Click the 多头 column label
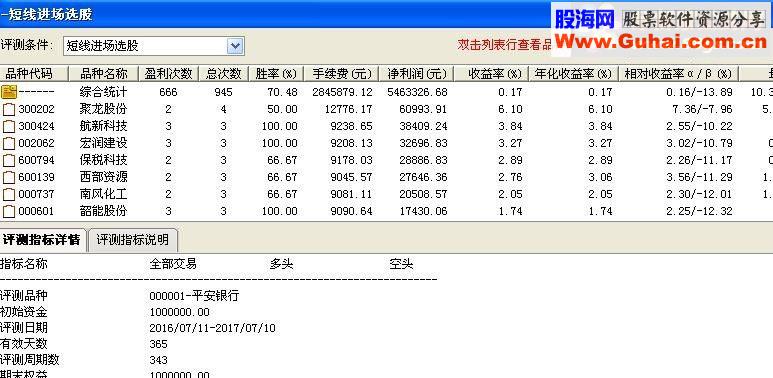Screen dimensions: 773x378 point(281,264)
